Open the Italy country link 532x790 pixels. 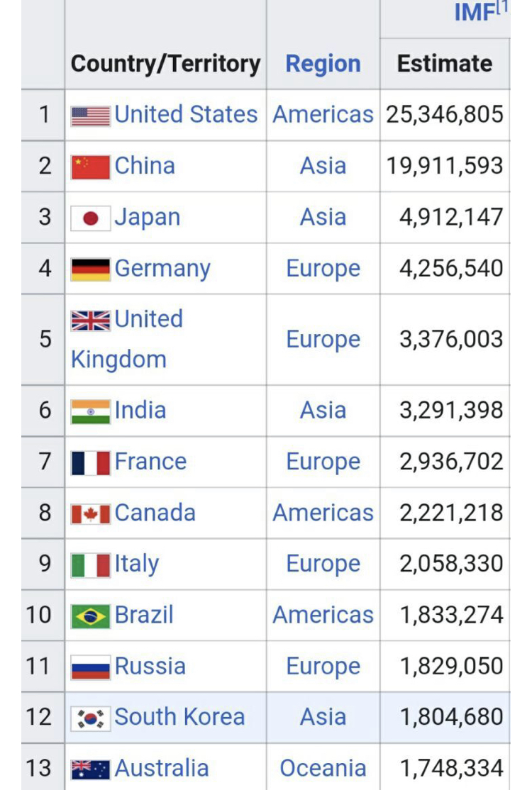coord(137,564)
